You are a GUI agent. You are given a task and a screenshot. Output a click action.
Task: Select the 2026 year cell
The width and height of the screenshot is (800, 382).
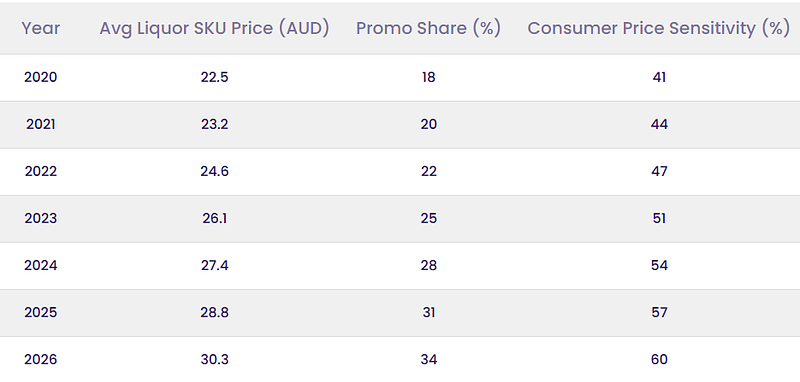[41, 360]
